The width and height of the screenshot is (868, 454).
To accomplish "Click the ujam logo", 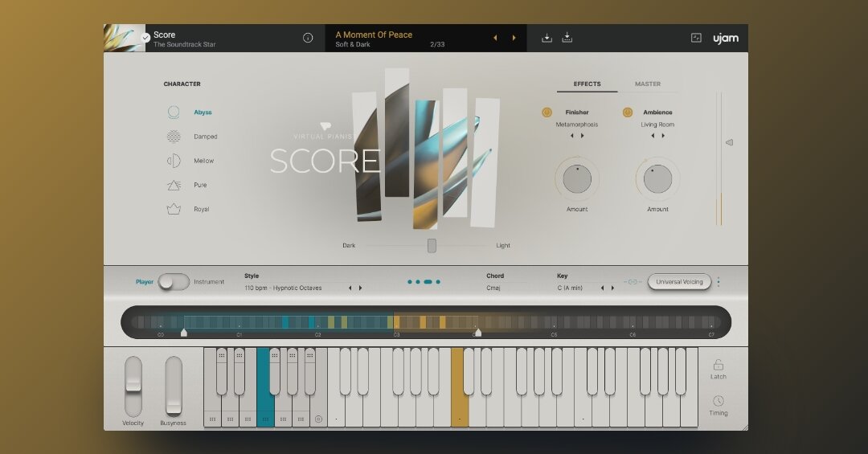I will pos(725,39).
